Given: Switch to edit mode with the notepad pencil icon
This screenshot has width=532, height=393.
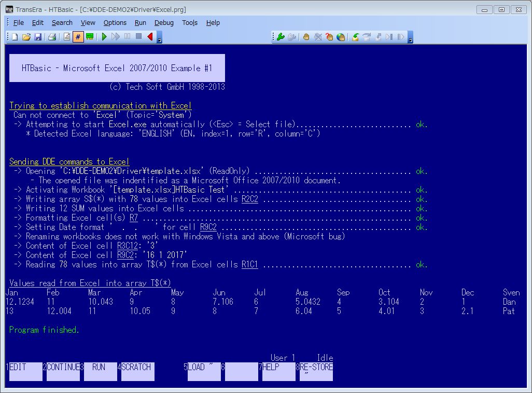Looking at the screenshot, I should (67, 37).
